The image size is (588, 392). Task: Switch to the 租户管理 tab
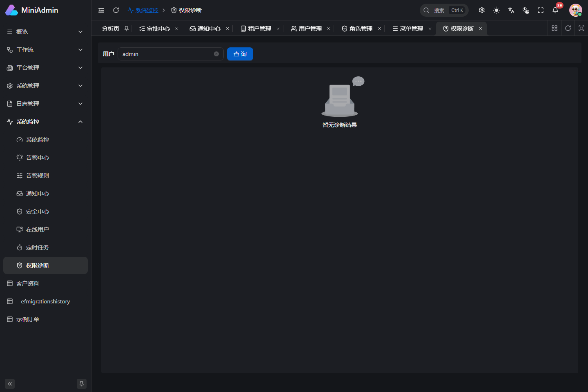(256, 29)
